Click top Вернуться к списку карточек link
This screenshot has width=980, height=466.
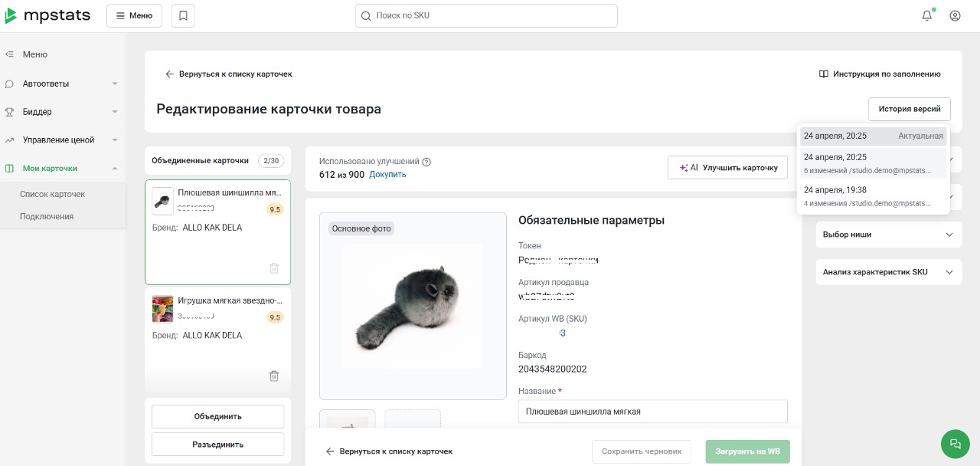tap(229, 74)
